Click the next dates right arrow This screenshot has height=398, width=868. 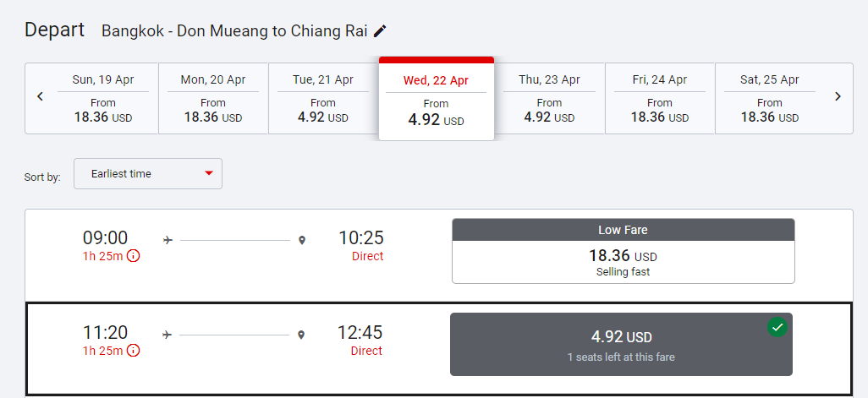[838, 96]
